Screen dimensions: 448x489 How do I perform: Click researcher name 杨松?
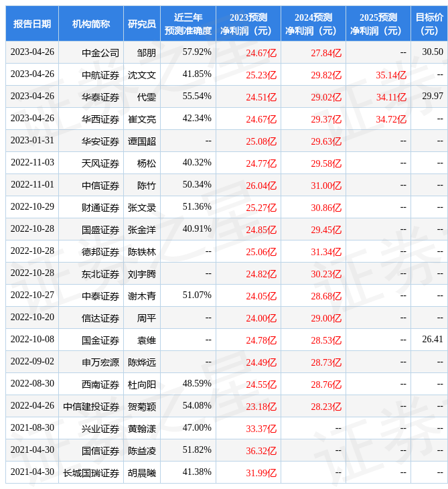[x=147, y=163]
